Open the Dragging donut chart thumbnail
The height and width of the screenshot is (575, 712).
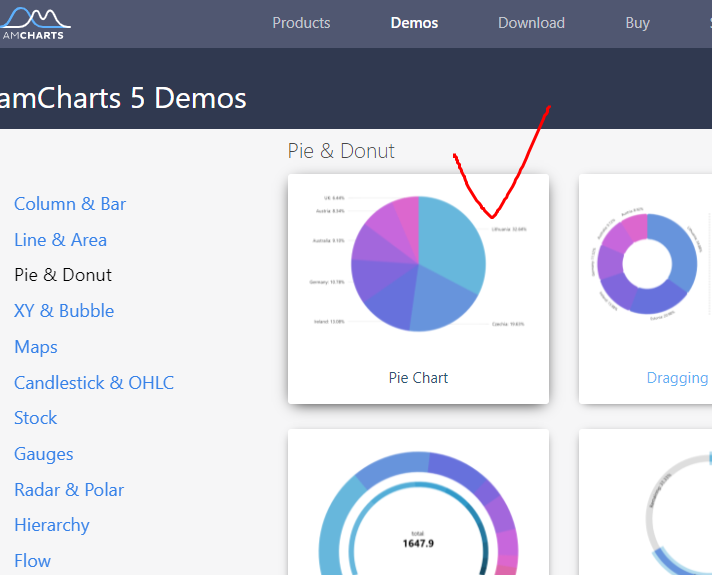(647, 264)
